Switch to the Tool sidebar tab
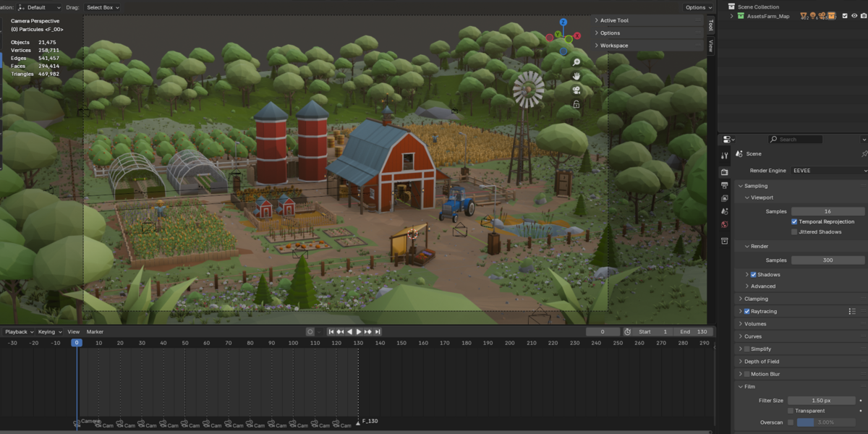868x434 pixels. point(710,25)
